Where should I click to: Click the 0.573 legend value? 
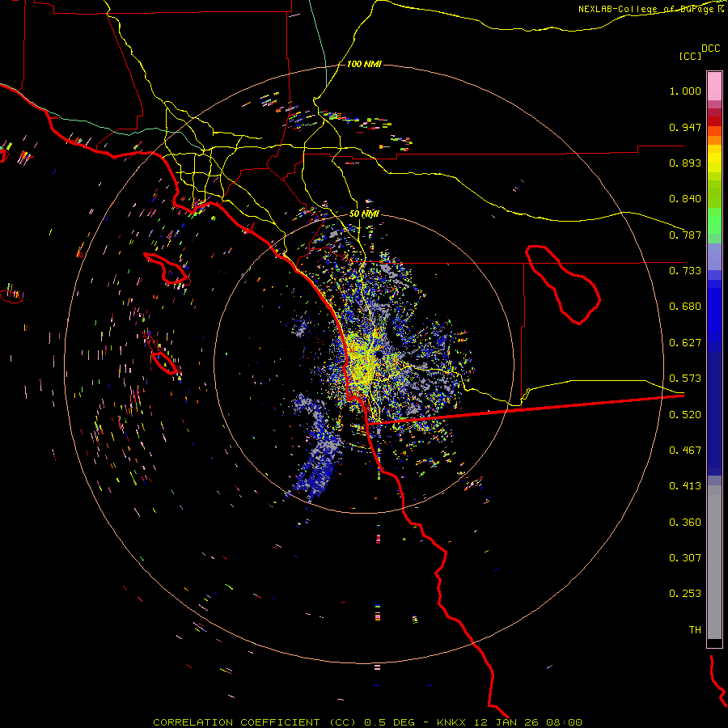tap(685, 379)
